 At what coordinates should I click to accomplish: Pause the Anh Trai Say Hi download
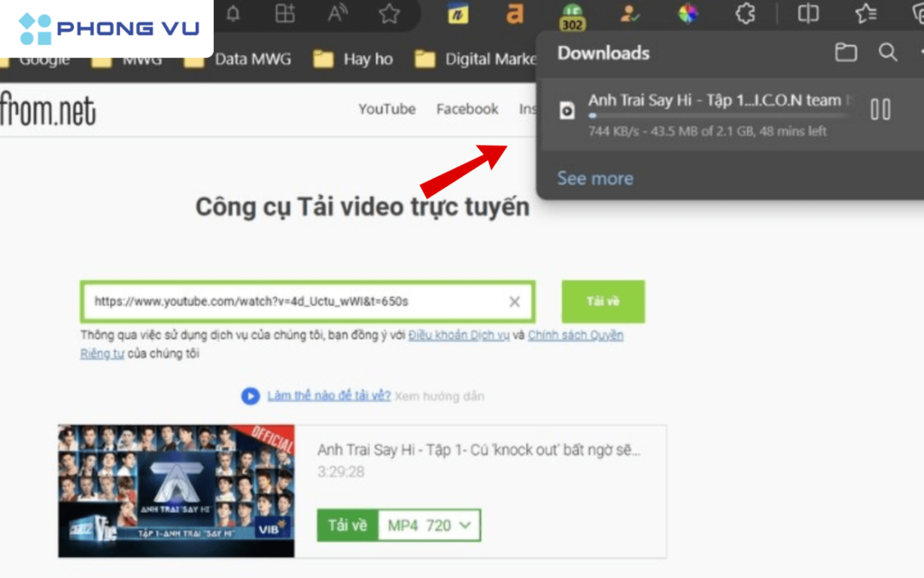point(881,108)
